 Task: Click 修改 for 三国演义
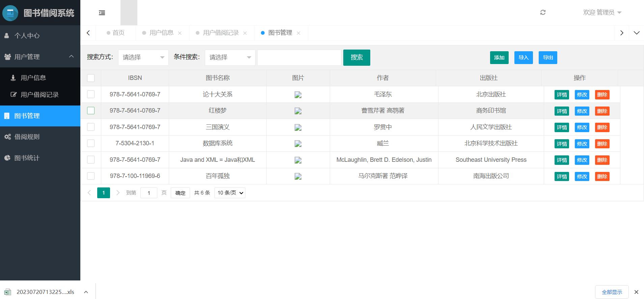point(582,127)
